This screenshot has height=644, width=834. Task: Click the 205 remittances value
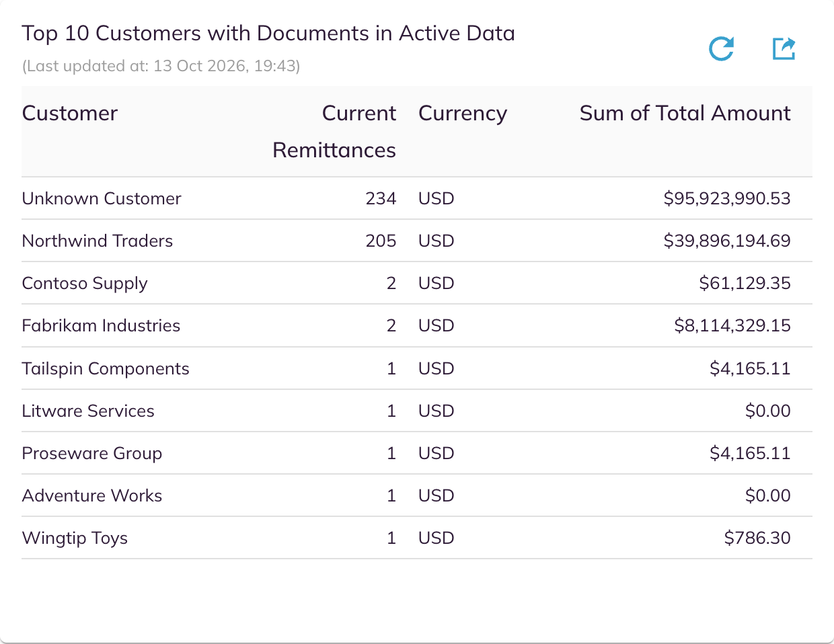tap(381, 241)
